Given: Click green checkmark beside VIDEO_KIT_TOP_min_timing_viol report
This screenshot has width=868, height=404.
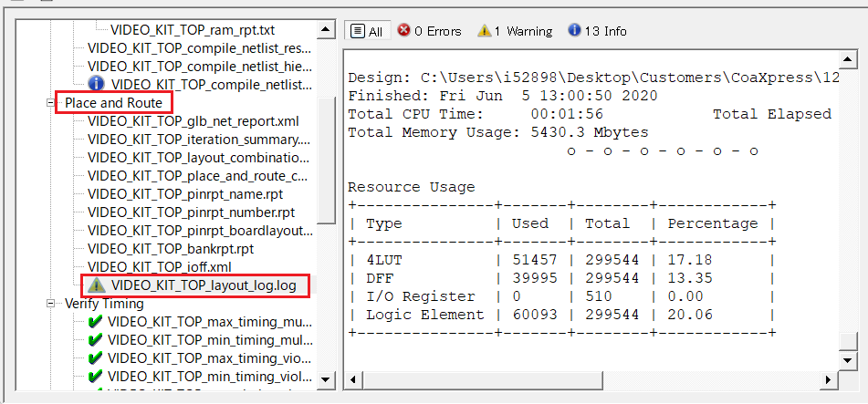Looking at the screenshot, I should 95,377.
